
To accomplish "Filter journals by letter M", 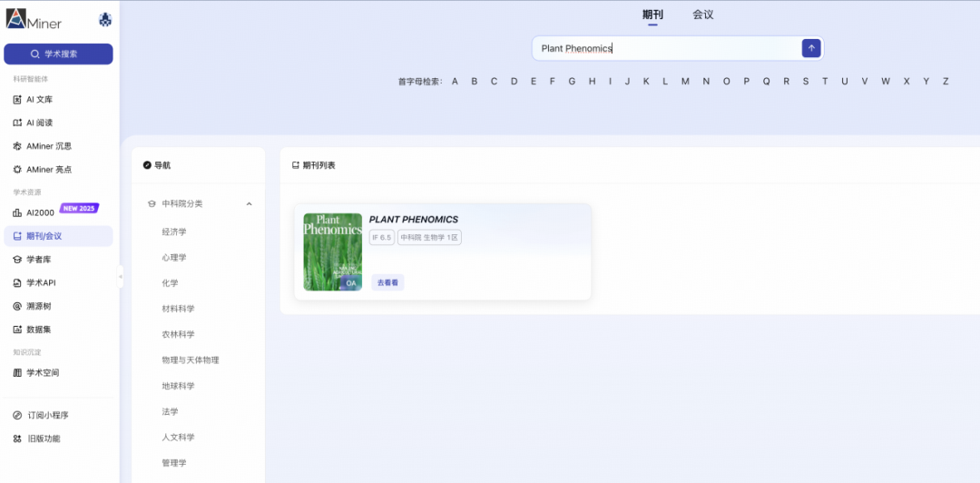I will (x=685, y=82).
